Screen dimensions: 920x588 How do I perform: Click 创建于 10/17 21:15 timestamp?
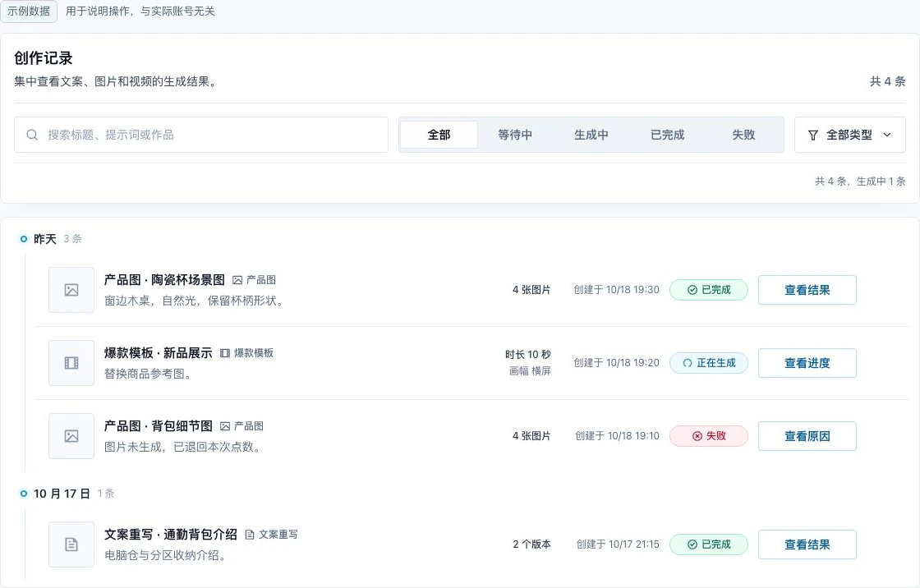tap(618, 544)
